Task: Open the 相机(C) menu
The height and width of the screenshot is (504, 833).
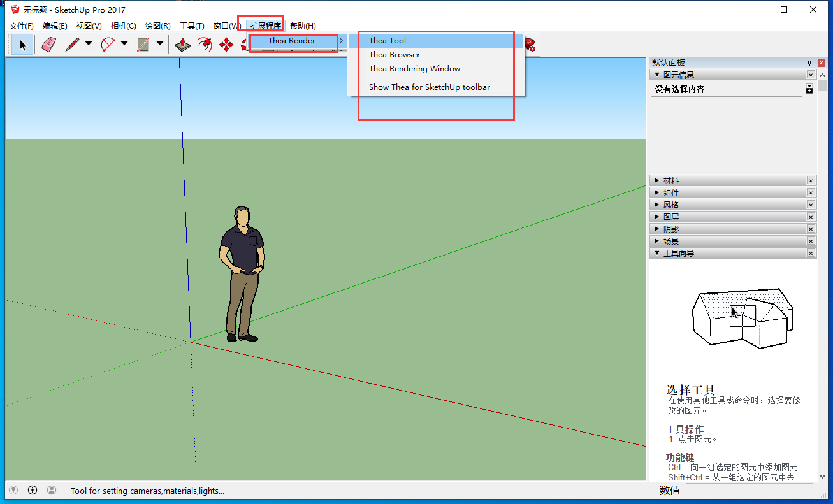Action: click(124, 26)
